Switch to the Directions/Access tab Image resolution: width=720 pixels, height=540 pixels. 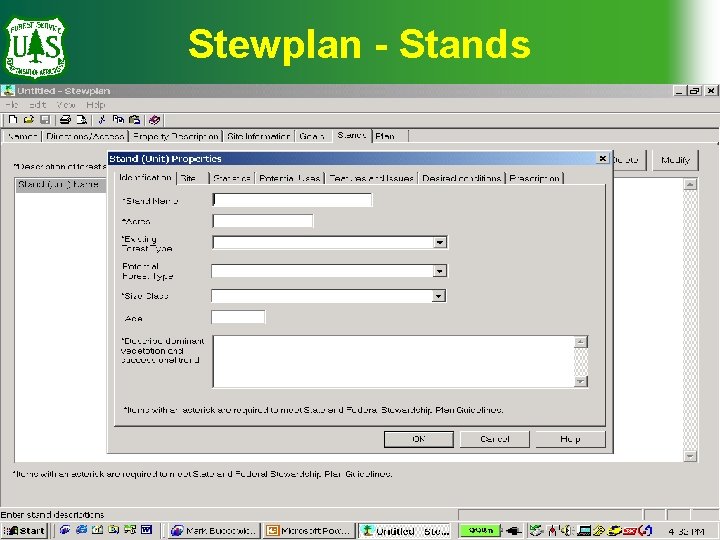click(85, 136)
